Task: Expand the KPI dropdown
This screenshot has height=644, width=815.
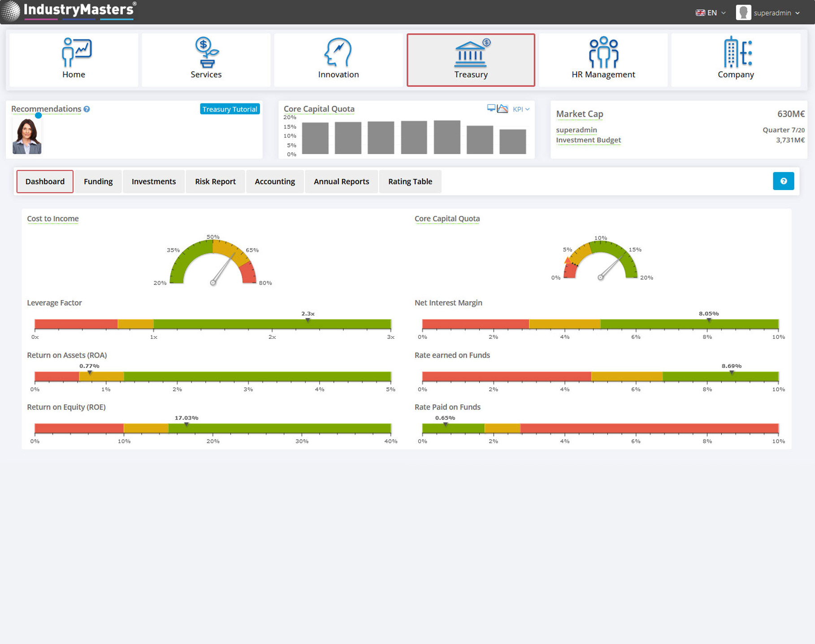Action: pos(521,109)
